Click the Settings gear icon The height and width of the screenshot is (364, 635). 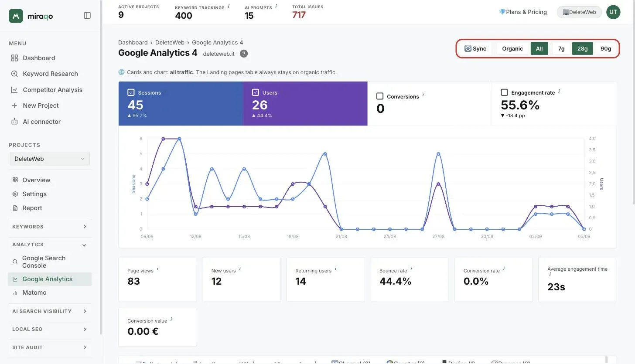coord(15,194)
